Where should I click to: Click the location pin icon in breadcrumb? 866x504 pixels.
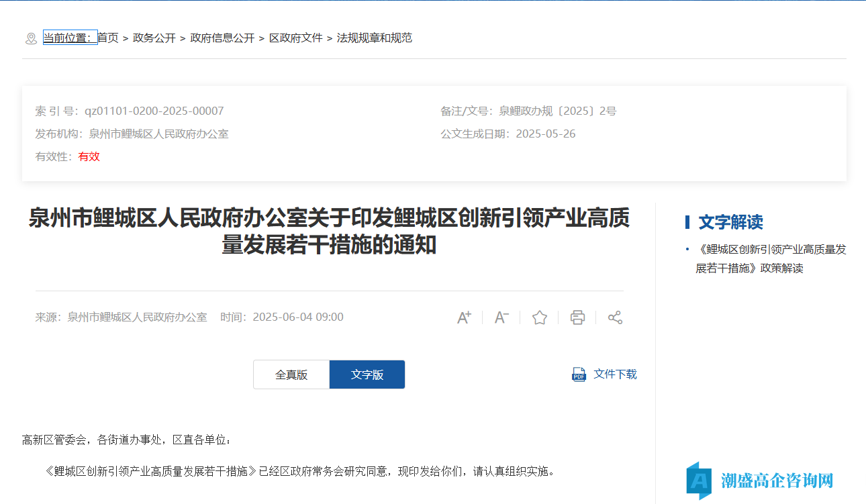31,38
